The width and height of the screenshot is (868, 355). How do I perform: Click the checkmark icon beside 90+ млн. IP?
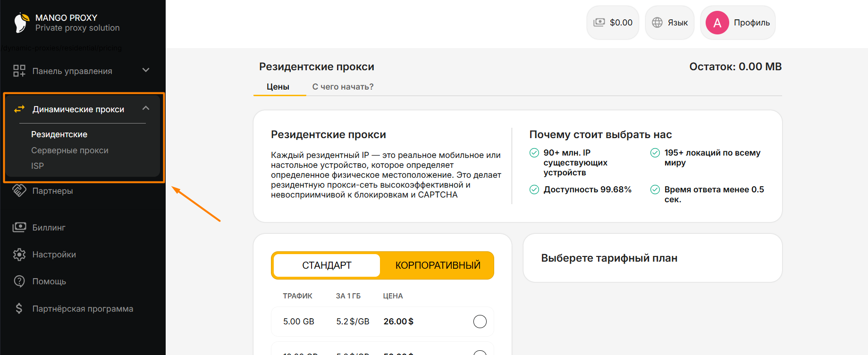(x=534, y=153)
